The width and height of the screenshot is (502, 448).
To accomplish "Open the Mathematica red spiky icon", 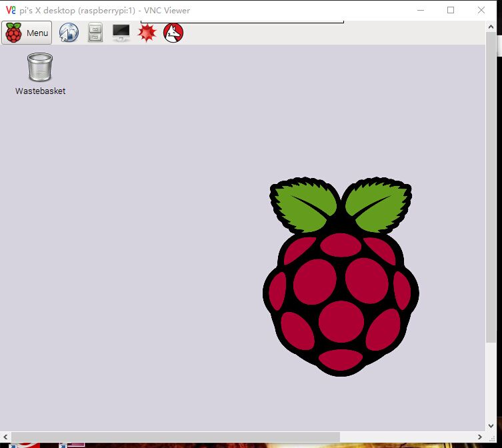I will coord(147,33).
